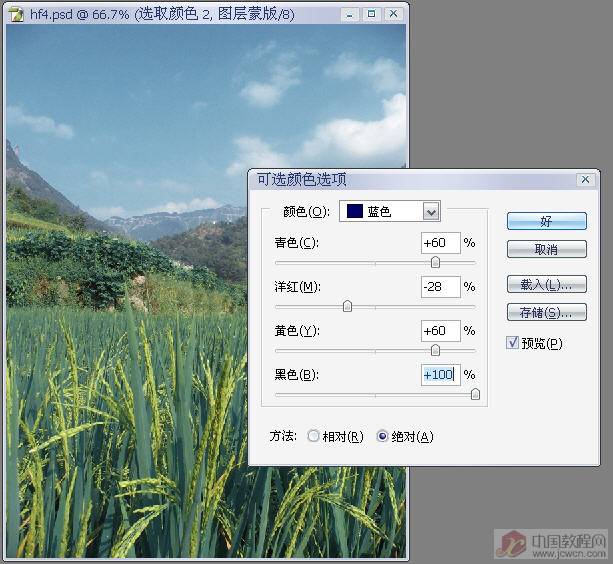Click the 好 button to confirm
Viewport: 613px width, 564px height.
point(546,221)
